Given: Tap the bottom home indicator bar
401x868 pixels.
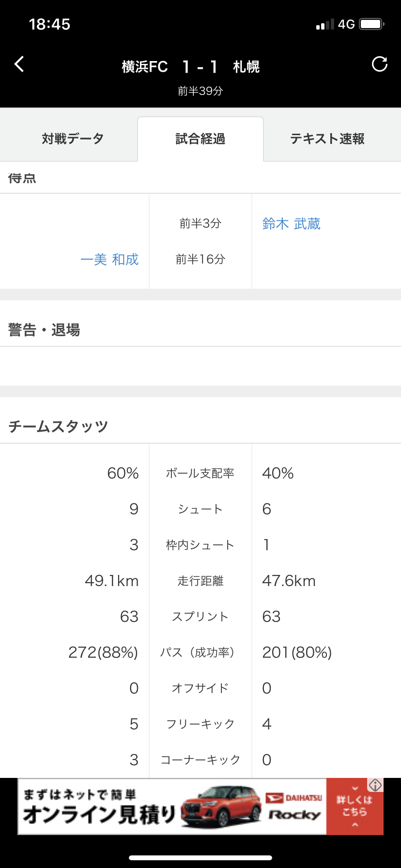Looking at the screenshot, I should 200,858.
